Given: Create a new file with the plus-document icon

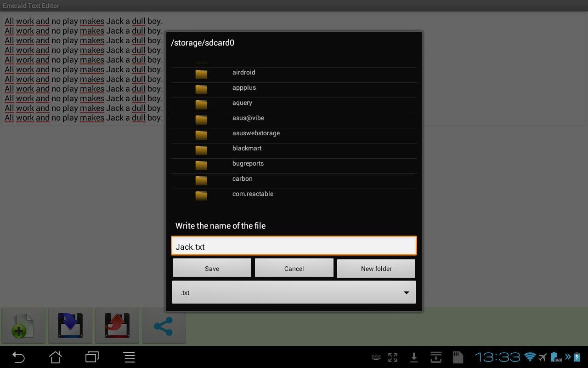Looking at the screenshot, I should (23, 326).
